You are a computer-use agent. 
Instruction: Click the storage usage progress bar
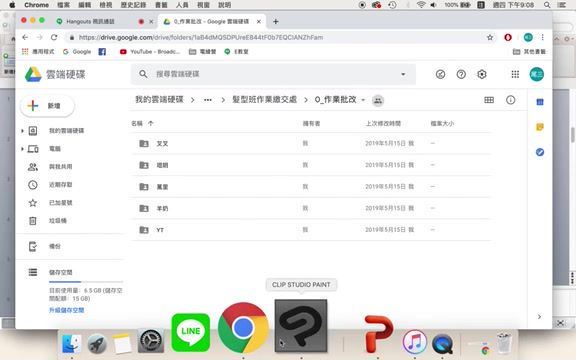point(86,282)
